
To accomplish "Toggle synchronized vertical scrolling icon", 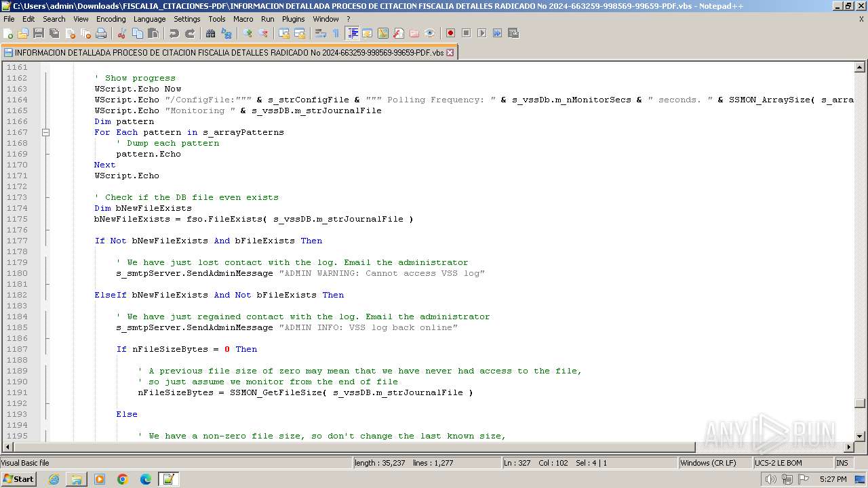I will click(x=284, y=33).
